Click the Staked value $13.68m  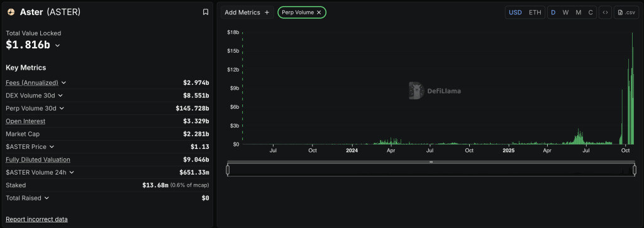[155, 185]
